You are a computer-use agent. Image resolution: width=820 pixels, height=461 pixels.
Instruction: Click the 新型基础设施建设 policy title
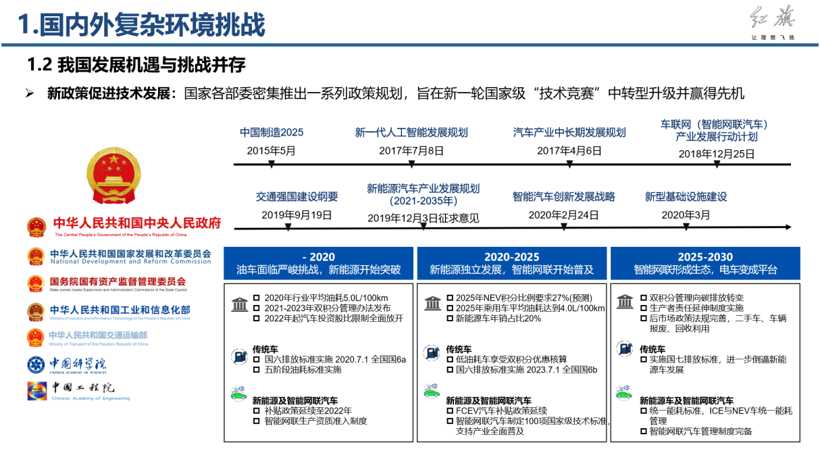(x=686, y=197)
